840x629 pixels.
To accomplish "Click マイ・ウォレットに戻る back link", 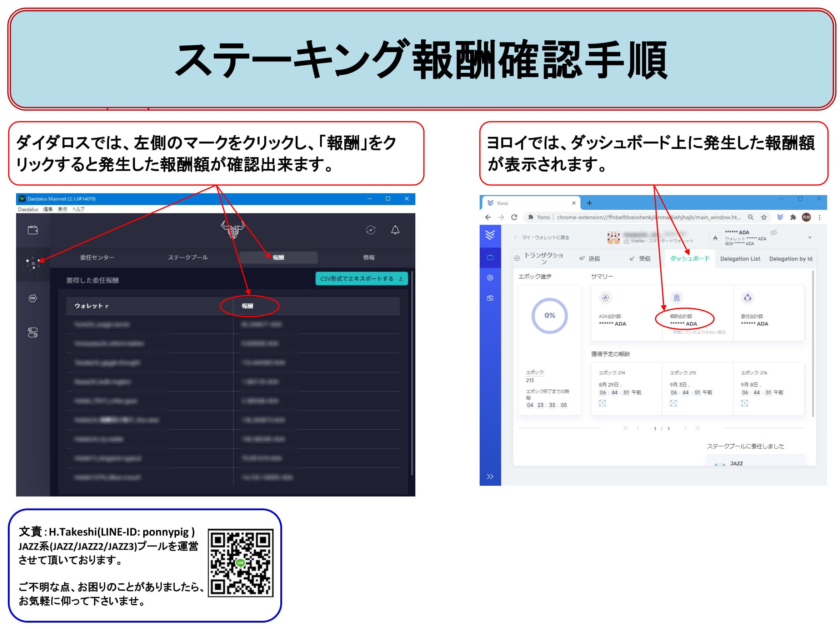I will tap(545, 238).
